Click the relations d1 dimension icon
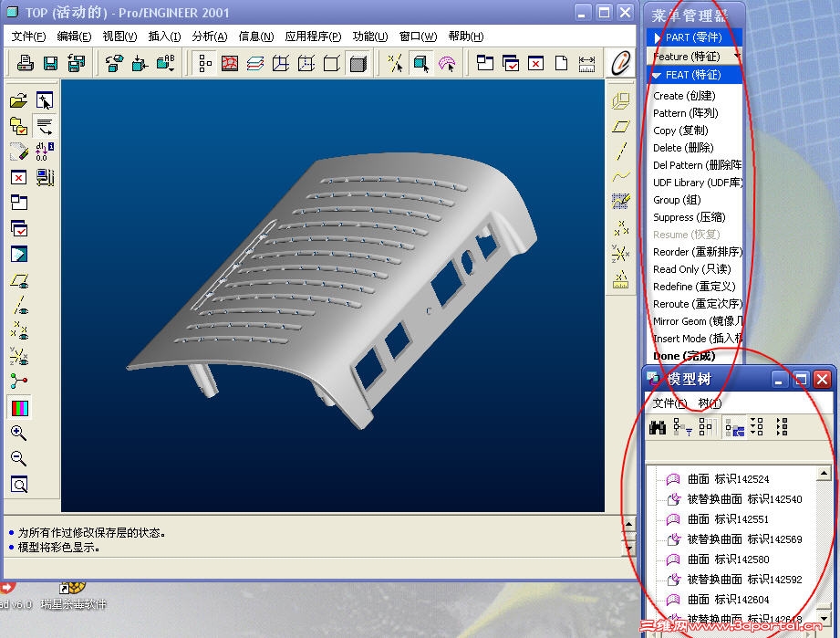 tap(45, 152)
